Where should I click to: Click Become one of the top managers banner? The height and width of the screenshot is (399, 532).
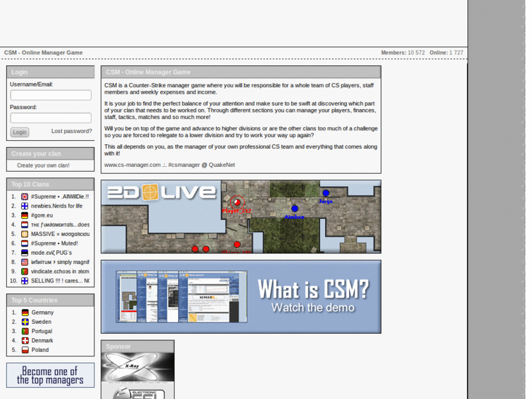pyautogui.click(x=51, y=375)
